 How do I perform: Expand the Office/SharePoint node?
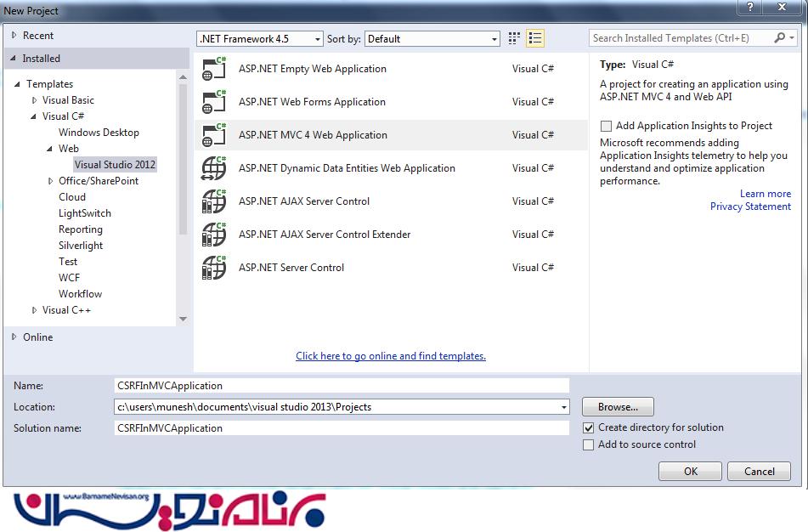pyautogui.click(x=50, y=181)
